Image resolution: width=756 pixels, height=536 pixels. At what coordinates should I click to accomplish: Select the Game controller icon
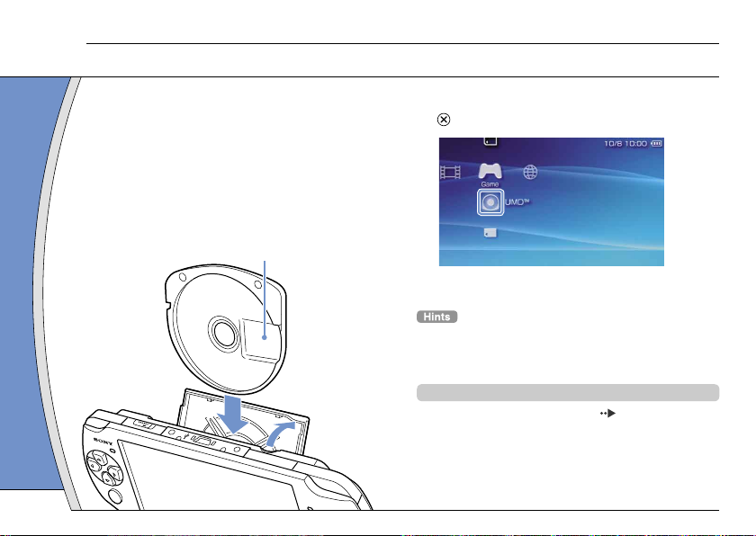(490, 171)
